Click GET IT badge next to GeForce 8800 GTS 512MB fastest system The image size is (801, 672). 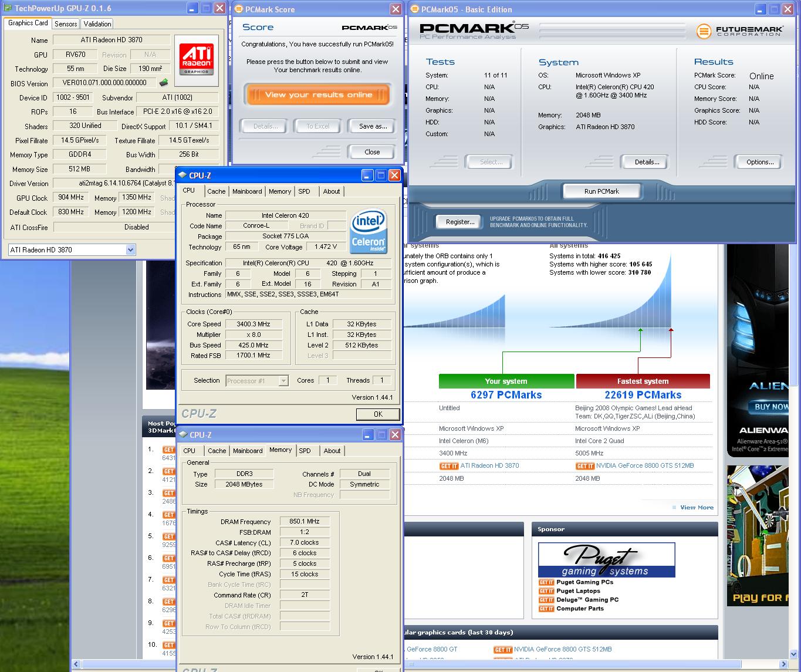585,466
